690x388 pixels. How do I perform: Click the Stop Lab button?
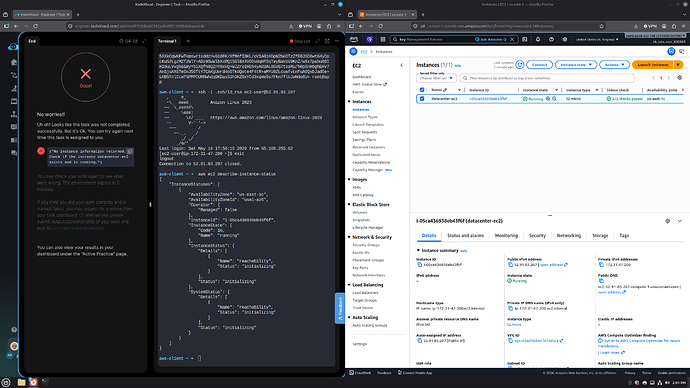(x=300, y=41)
